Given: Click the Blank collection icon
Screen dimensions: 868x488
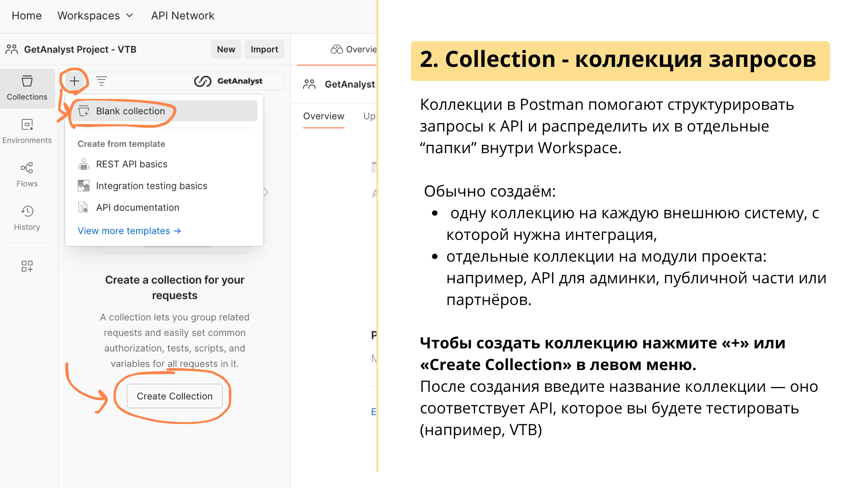Looking at the screenshot, I should pyautogui.click(x=84, y=111).
